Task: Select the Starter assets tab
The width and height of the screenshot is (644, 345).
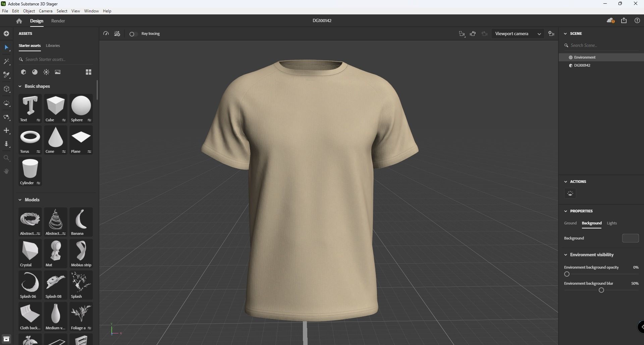Action: tap(30, 46)
